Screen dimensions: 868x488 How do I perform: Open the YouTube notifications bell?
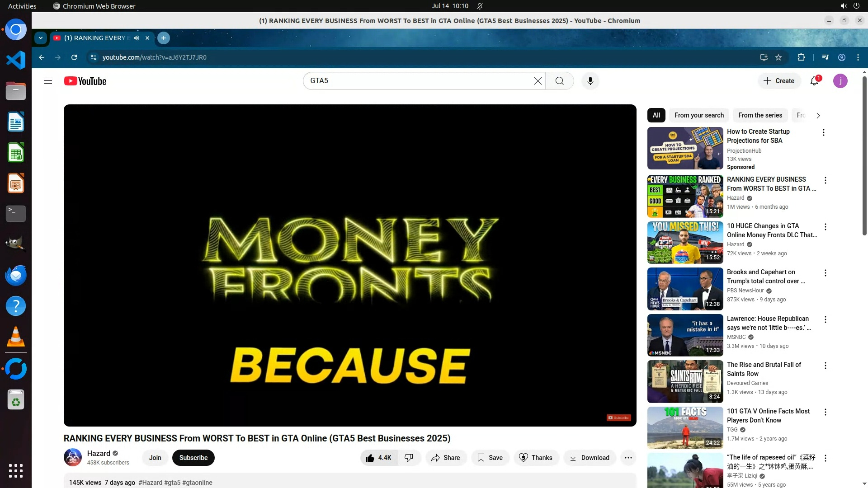(814, 81)
